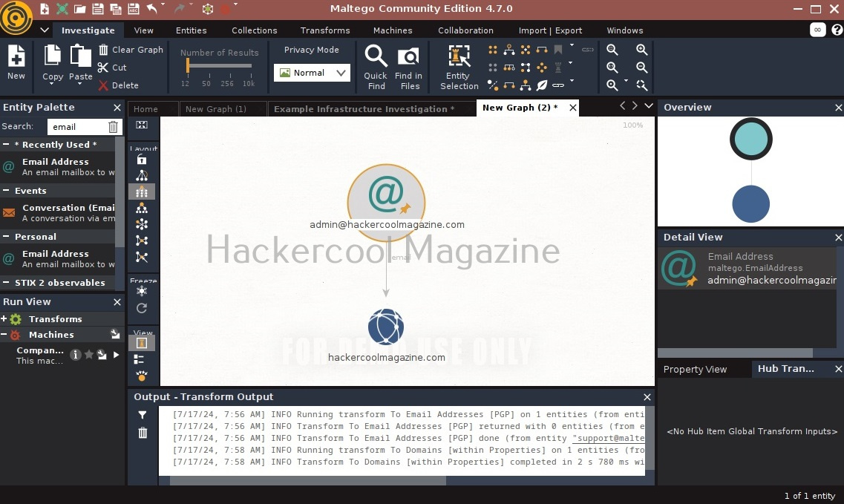Open the Paste dropdown arrow
Viewport: 844px width, 504px height.
click(x=79, y=85)
